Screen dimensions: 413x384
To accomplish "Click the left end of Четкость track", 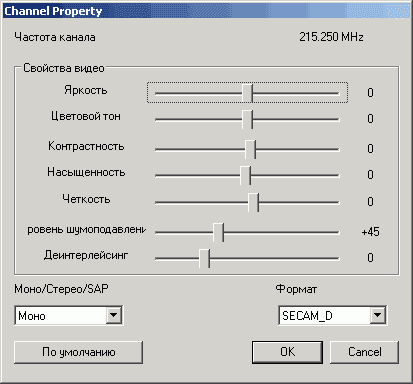I will tap(158, 202).
